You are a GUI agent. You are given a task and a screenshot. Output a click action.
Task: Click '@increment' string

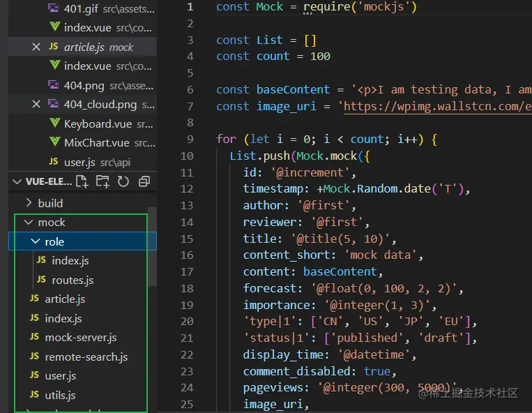coord(310,172)
